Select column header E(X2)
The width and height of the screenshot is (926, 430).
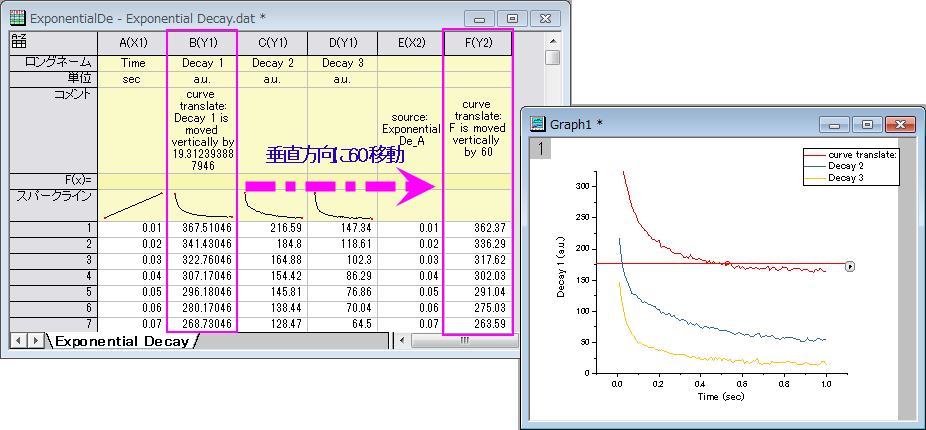[410, 43]
